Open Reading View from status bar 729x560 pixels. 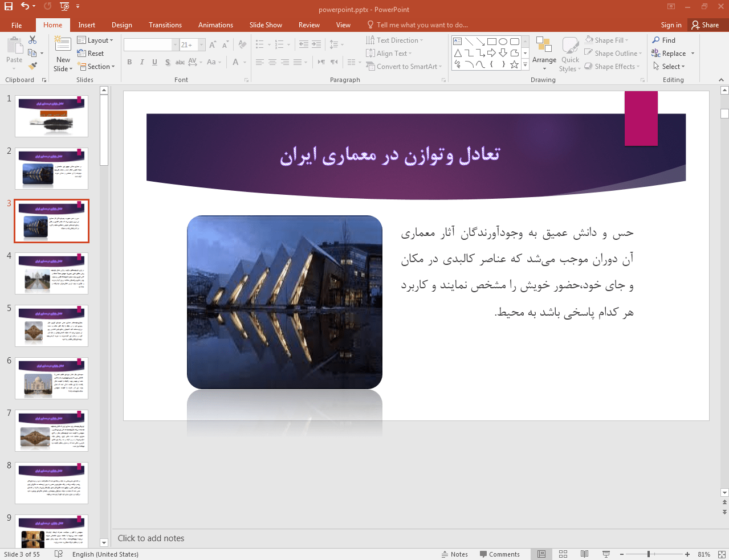[x=584, y=554]
